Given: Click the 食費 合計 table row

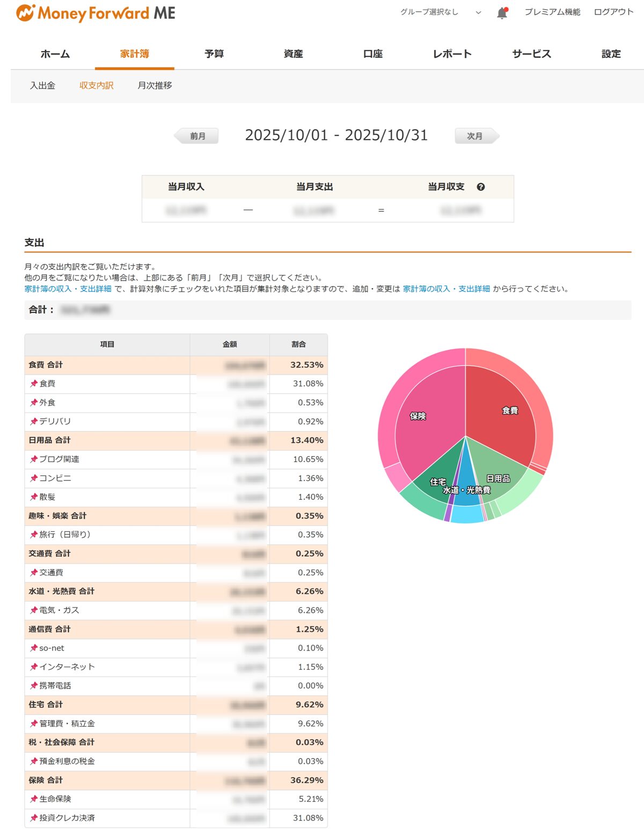Looking at the screenshot, I should pyautogui.click(x=107, y=365).
